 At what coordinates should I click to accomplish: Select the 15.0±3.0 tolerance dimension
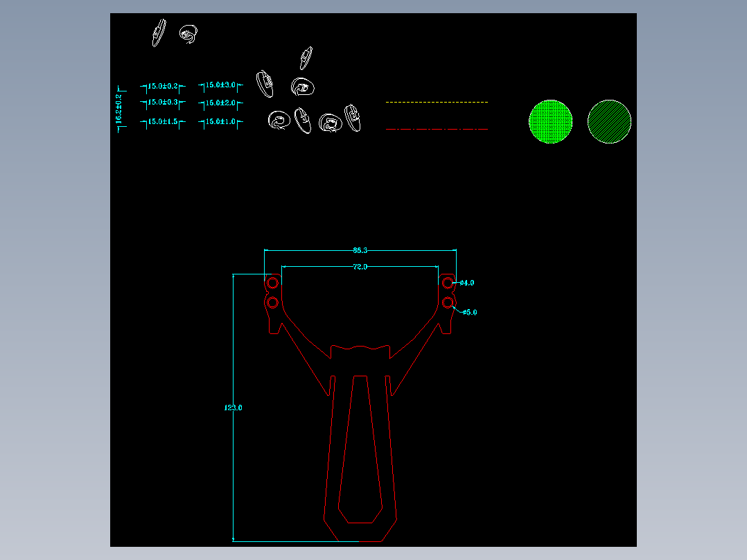tap(220, 85)
